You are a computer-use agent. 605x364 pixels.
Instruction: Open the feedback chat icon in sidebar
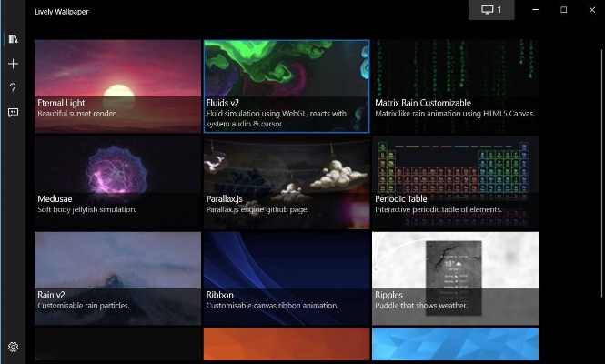13,113
